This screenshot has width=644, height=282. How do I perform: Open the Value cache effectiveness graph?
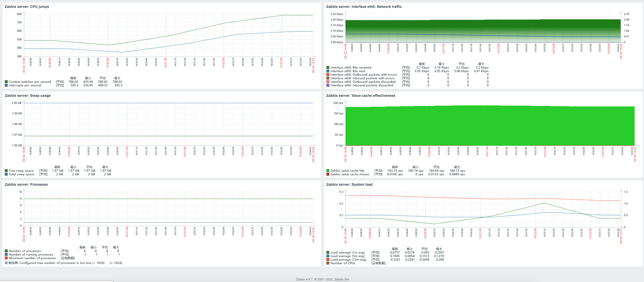pos(490,124)
